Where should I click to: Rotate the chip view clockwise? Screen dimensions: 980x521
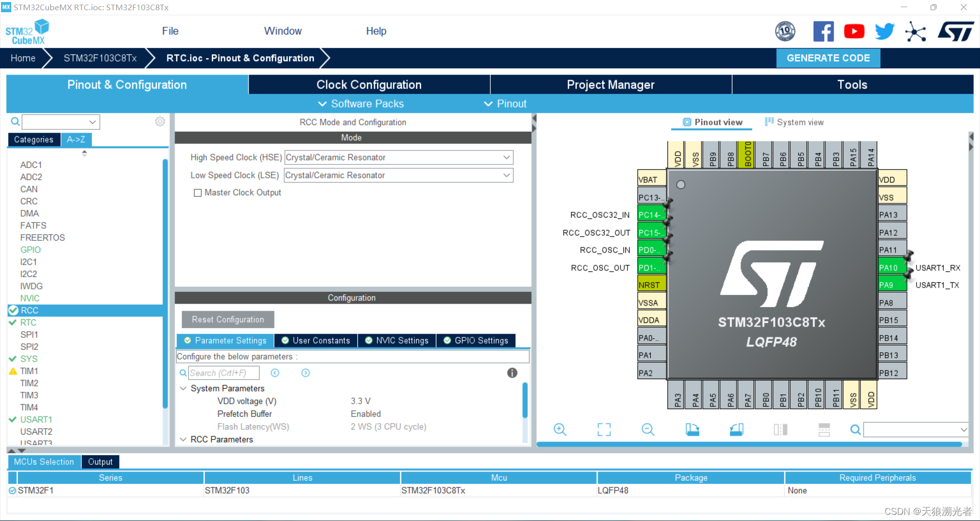click(692, 430)
